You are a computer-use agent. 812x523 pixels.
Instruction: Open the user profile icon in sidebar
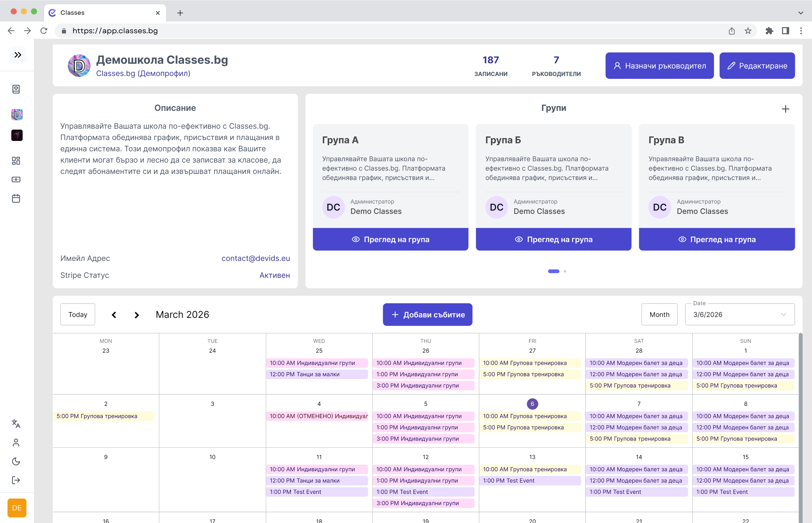tap(16, 443)
